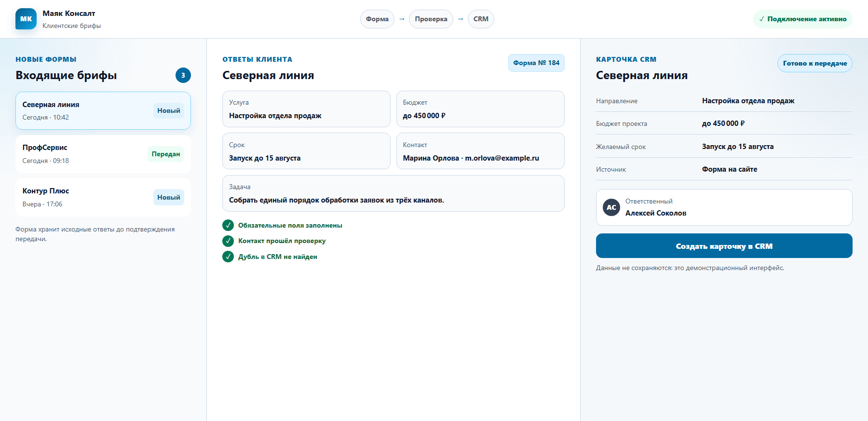Click the Новый badge on Северная линия
The image size is (868, 421).
169,110
